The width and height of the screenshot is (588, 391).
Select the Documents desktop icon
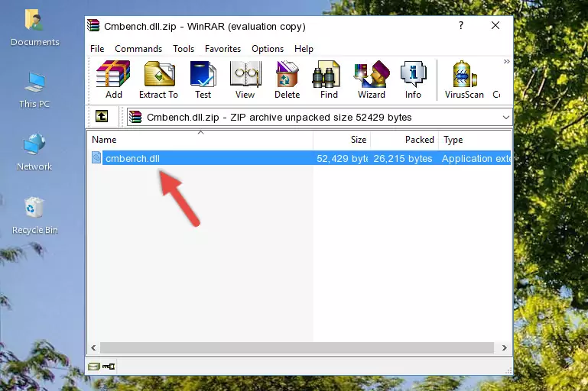34,28
